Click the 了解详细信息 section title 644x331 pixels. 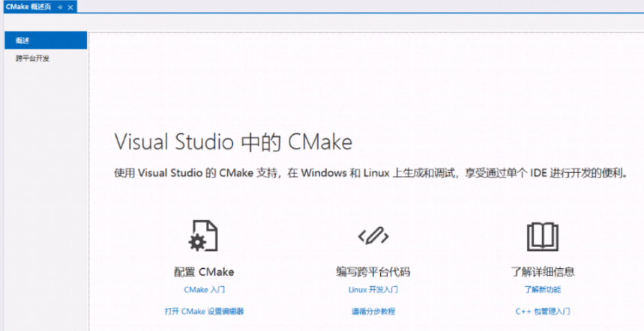pos(543,272)
